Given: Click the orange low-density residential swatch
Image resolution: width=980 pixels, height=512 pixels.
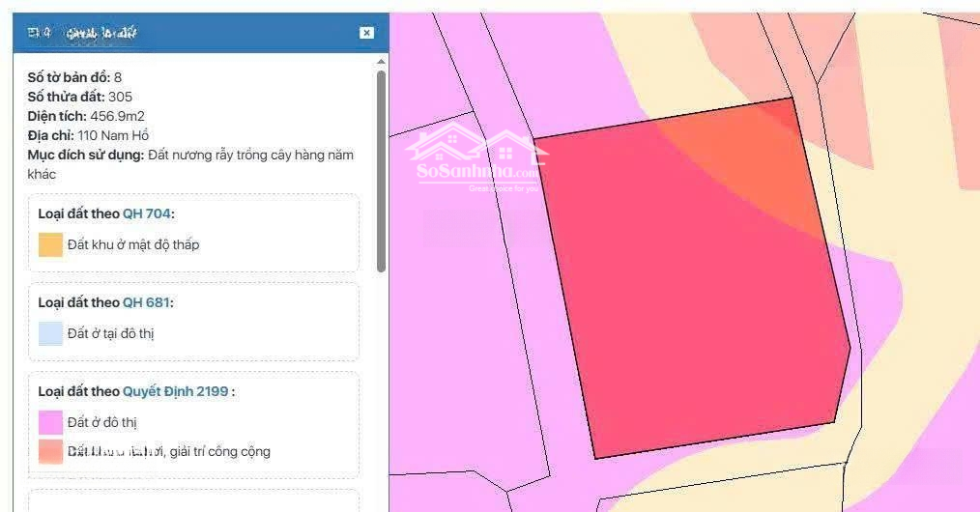Looking at the screenshot, I should pyautogui.click(x=50, y=244).
